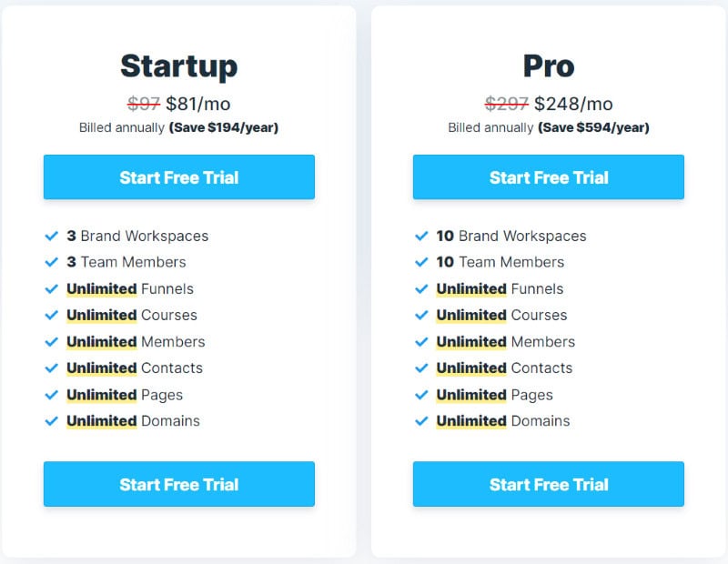728x564 pixels.
Task: Click the checkmark next to Startup's Unlimited Funnels
Action: (x=52, y=288)
